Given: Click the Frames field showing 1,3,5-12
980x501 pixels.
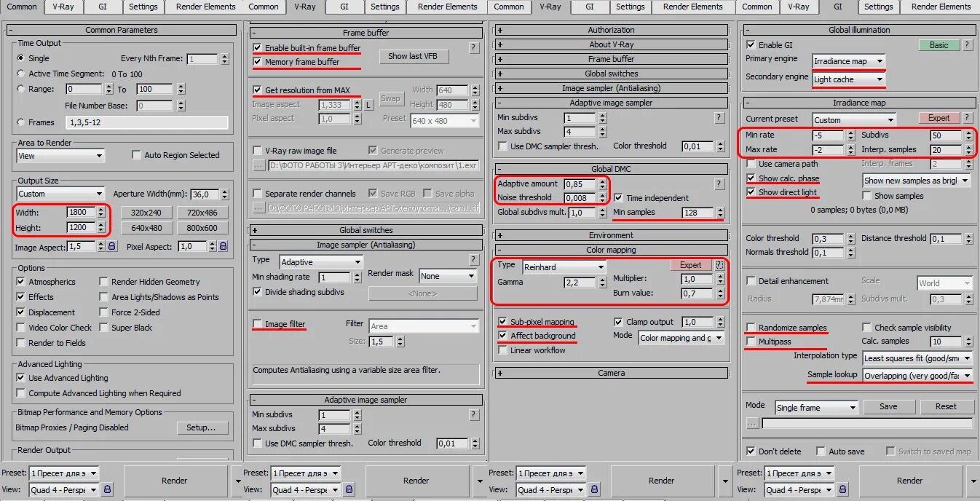Looking at the screenshot, I should click(146, 122).
